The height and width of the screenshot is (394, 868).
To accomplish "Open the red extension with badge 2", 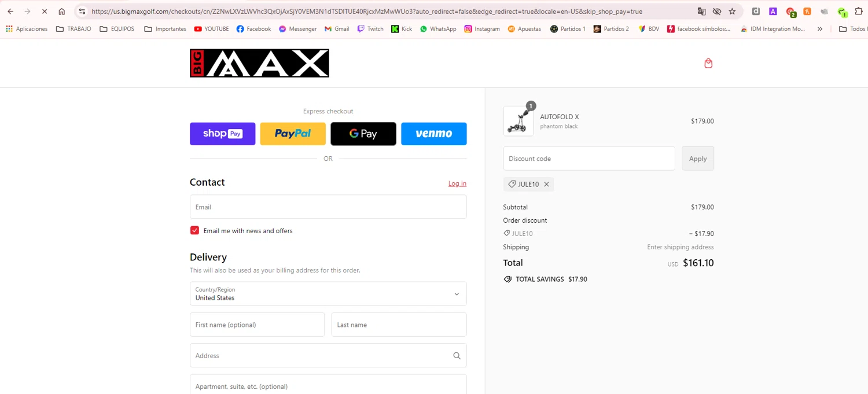I will [790, 12].
